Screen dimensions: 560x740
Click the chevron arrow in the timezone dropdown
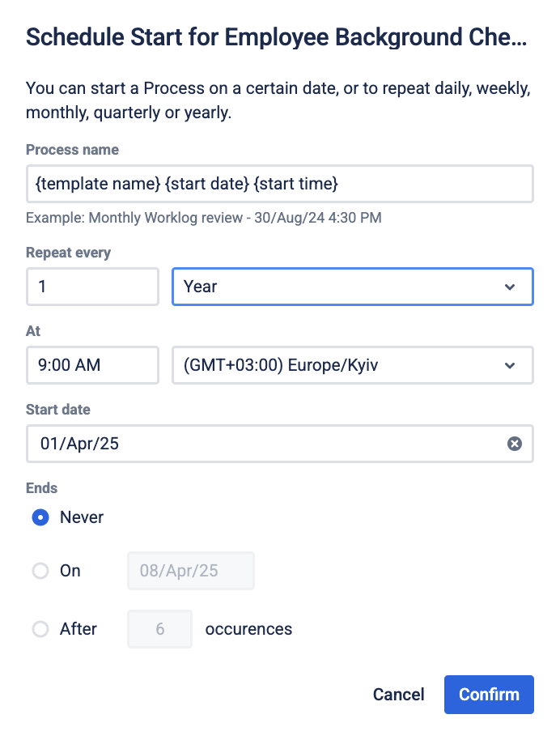(509, 365)
